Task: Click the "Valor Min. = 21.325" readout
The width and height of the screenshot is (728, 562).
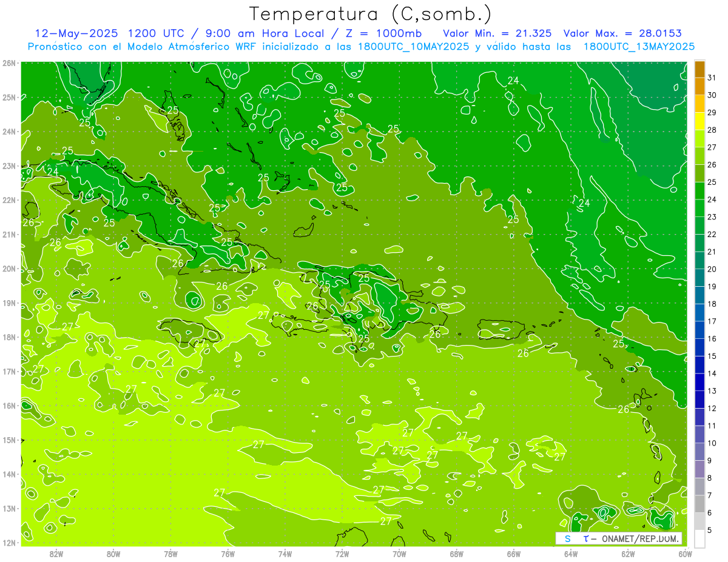Action: pos(497,33)
